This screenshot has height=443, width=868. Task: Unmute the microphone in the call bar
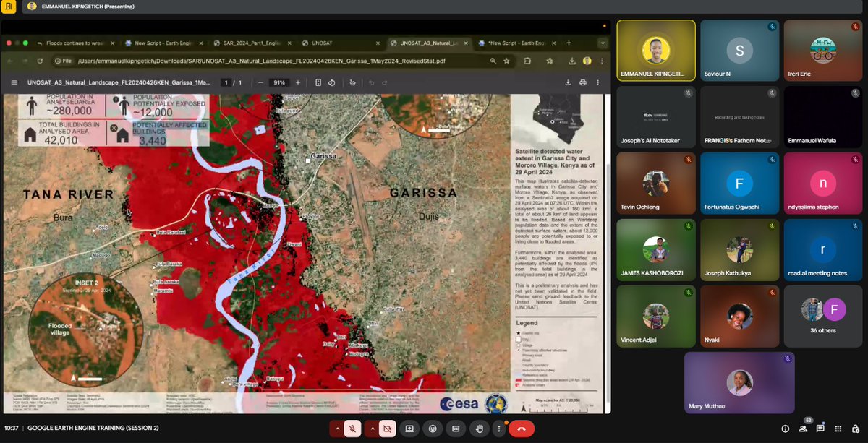[352, 429]
